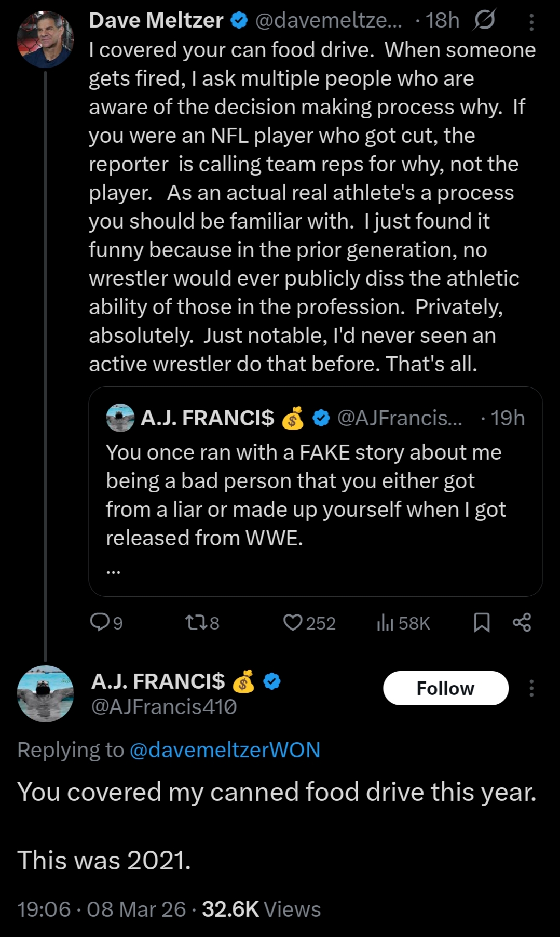Open more options on Dave Meltzer's post
The height and width of the screenshot is (937, 560).
point(531,22)
